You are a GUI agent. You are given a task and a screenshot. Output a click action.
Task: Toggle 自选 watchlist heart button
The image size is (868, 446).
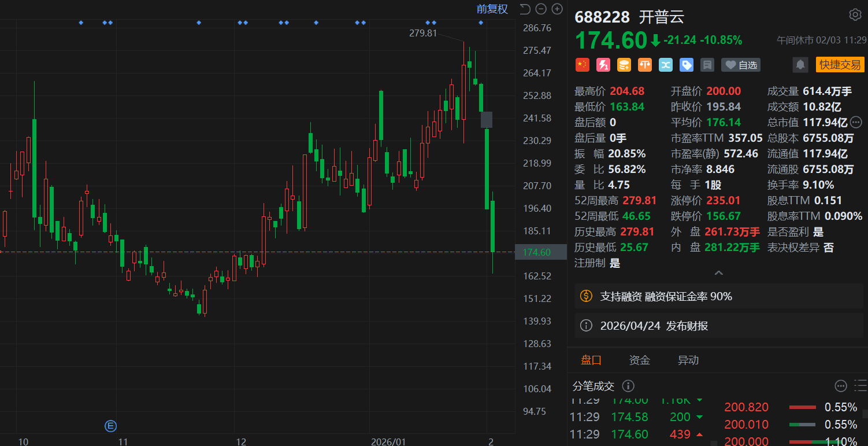741,65
